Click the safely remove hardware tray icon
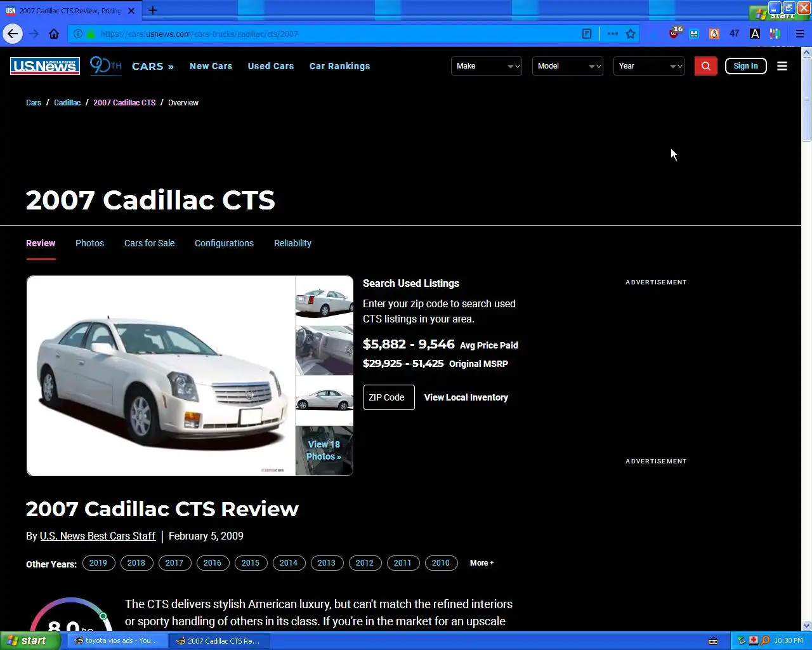The image size is (812, 650). pos(742,640)
